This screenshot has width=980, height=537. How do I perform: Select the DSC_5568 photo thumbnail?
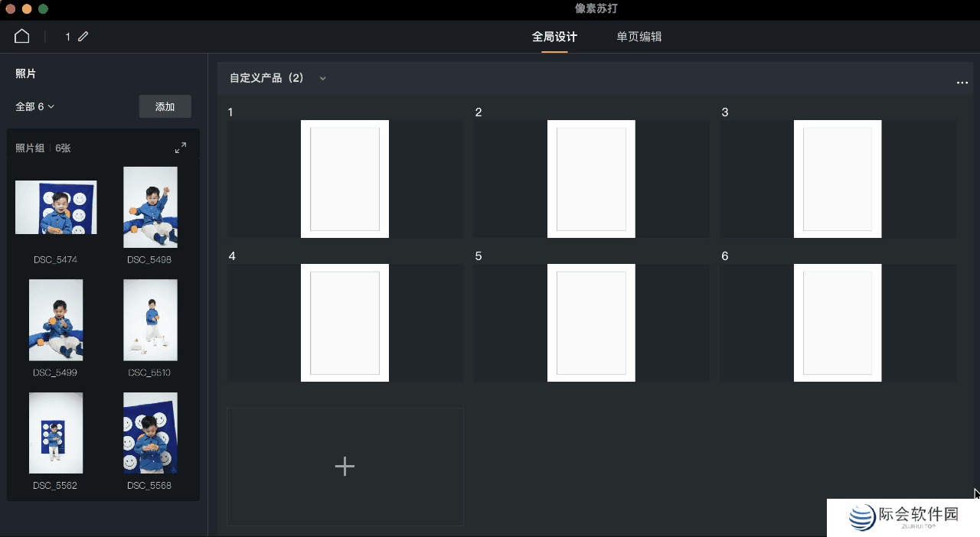coord(150,432)
